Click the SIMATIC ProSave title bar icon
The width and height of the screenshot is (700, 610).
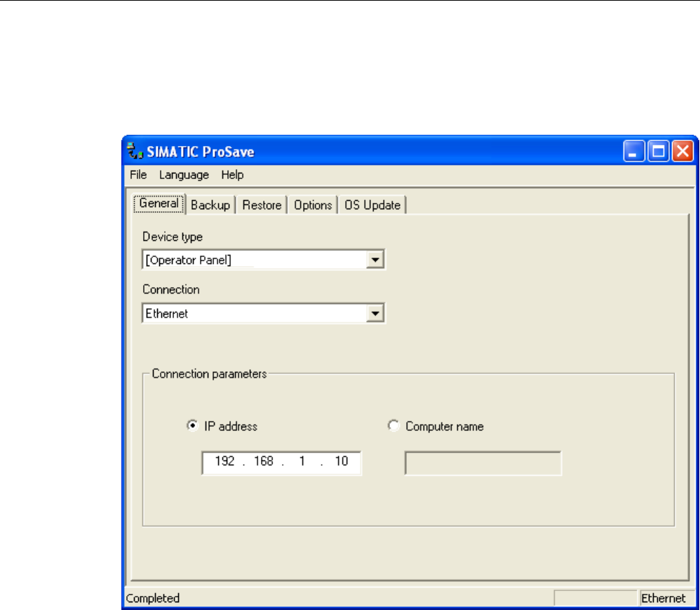135,151
